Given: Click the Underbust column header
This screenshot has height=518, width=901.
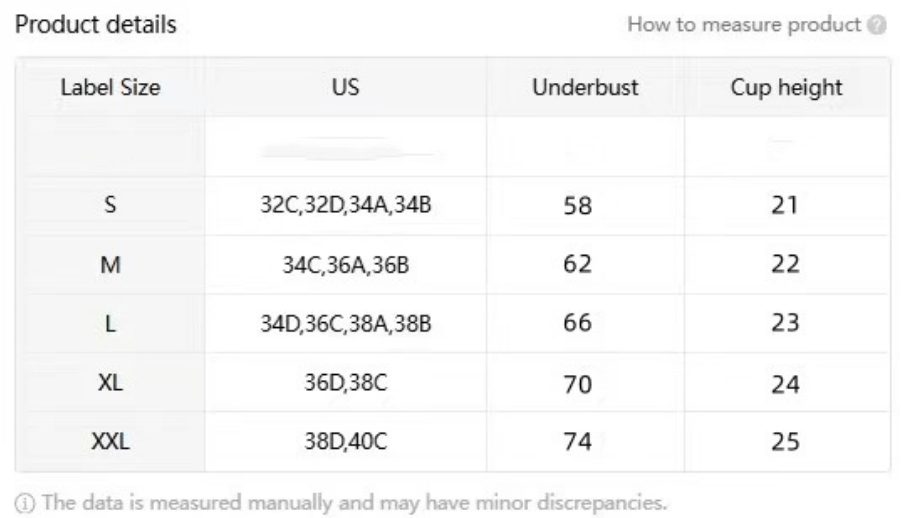Looking at the screenshot, I should 585,87.
